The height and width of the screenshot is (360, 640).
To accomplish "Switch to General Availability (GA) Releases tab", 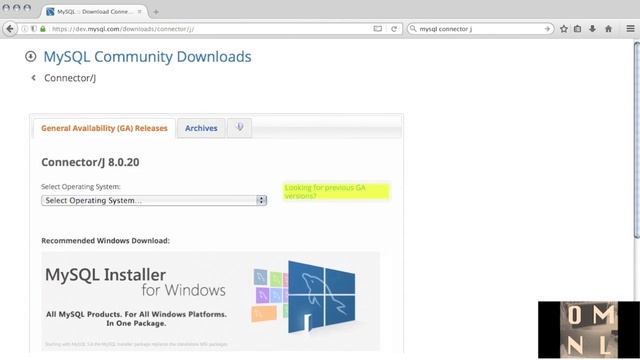I will tap(104, 128).
